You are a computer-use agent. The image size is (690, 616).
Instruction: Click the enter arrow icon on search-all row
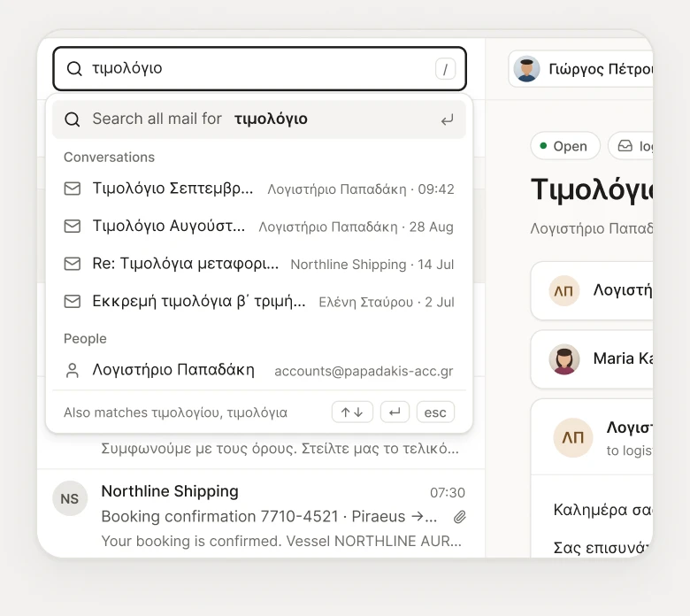tap(447, 119)
